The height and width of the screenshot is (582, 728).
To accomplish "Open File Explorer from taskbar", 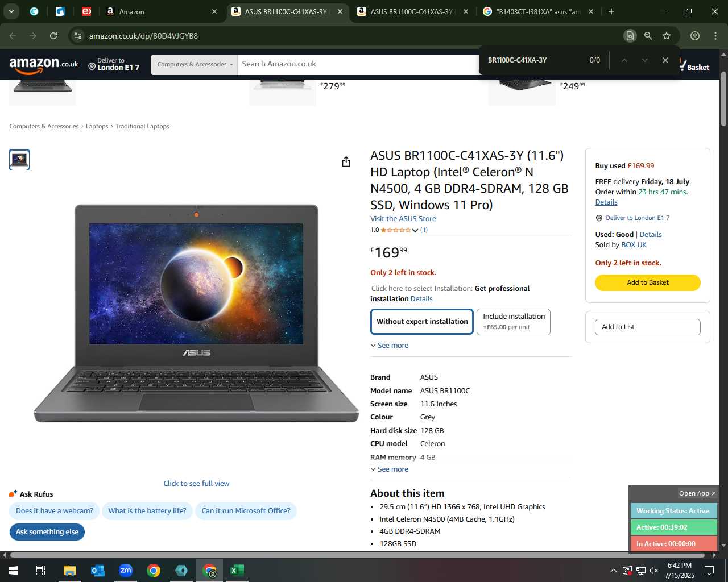I will click(69, 571).
